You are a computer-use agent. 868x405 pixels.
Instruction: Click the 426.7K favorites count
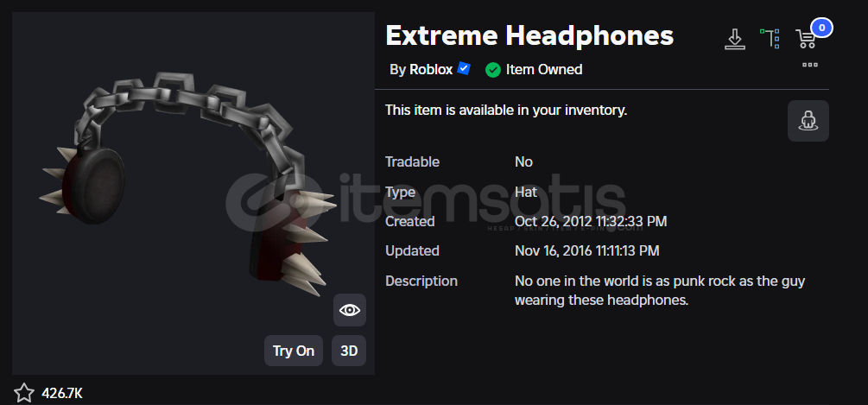pos(62,394)
